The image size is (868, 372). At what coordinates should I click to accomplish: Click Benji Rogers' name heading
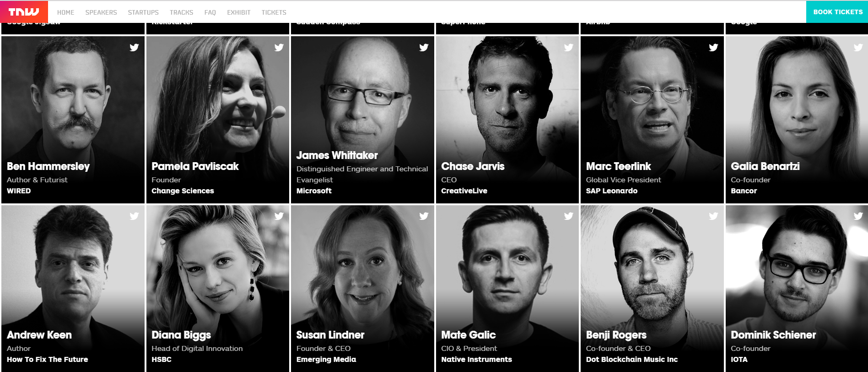click(616, 335)
